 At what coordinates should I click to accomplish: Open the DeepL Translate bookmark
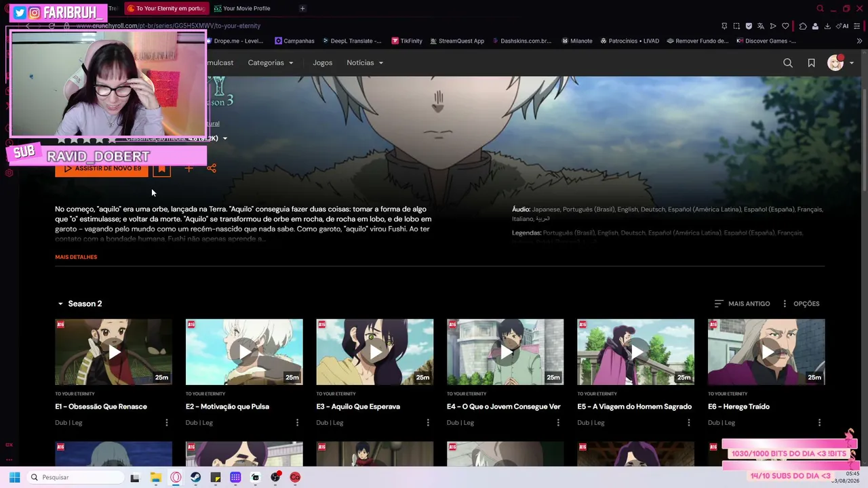[351, 41]
